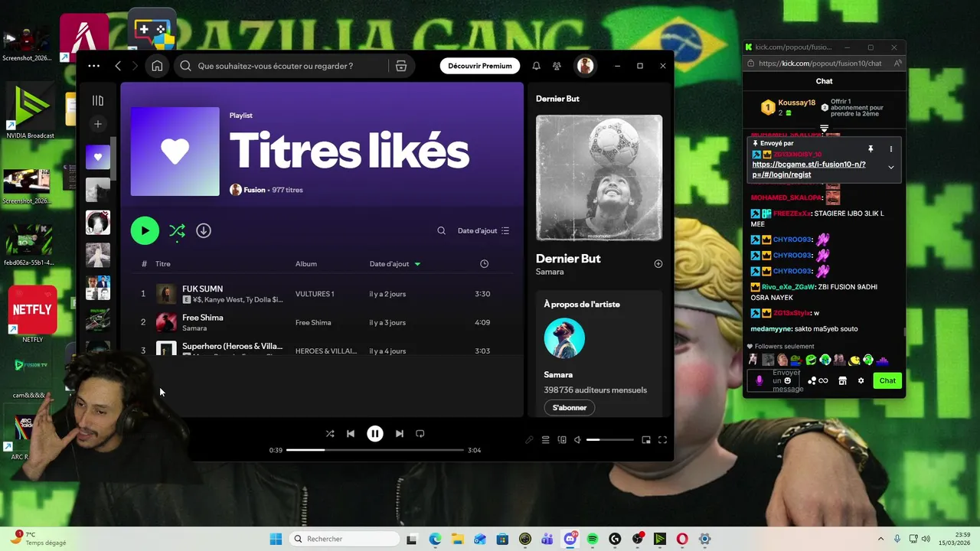980x551 pixels.
Task: Mute the Spotify volume
Action: tap(578, 440)
